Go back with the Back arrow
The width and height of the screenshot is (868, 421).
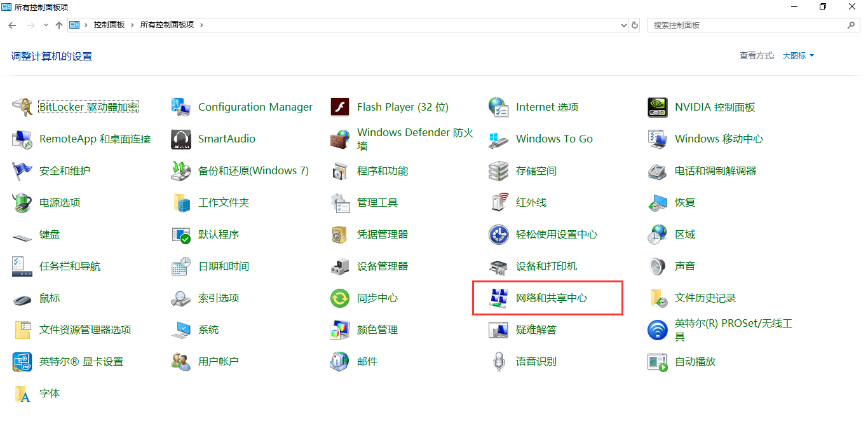point(12,25)
